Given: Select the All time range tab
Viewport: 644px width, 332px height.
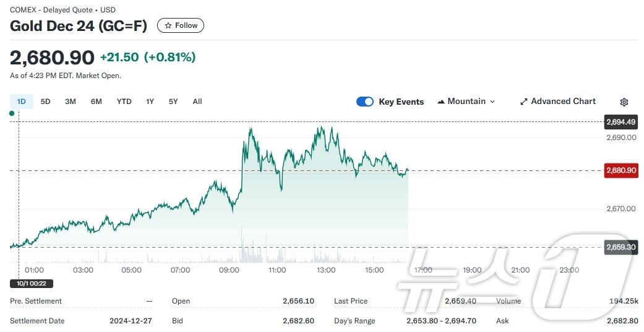Looking at the screenshot, I should tap(197, 102).
